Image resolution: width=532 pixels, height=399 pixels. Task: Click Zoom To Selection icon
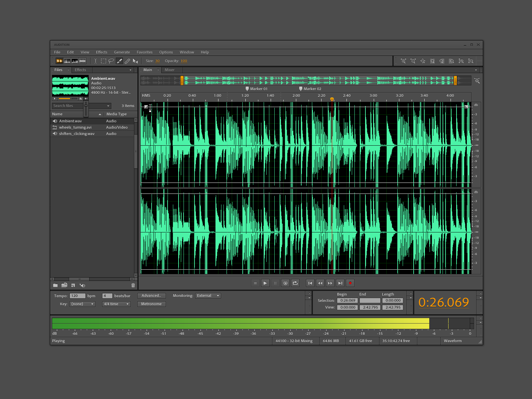[x=432, y=61]
